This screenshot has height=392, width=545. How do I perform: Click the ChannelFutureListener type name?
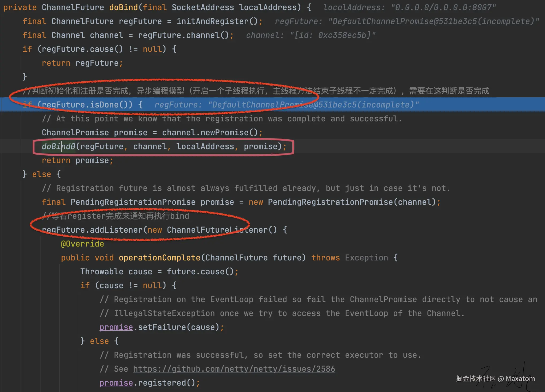click(217, 230)
